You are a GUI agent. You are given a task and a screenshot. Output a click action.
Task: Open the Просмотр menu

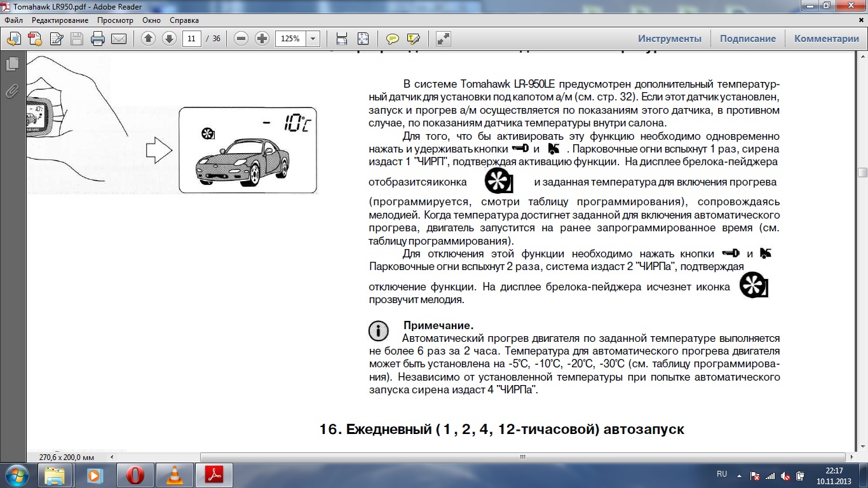115,20
